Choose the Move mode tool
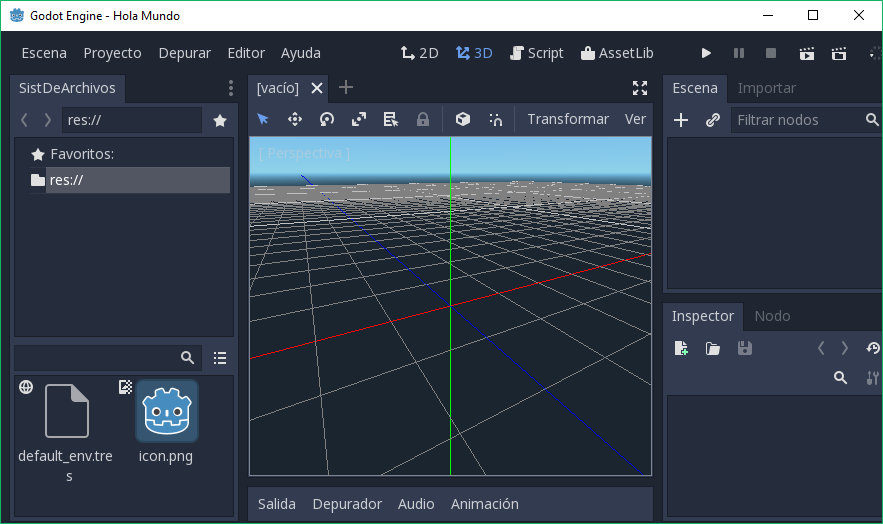 295,119
